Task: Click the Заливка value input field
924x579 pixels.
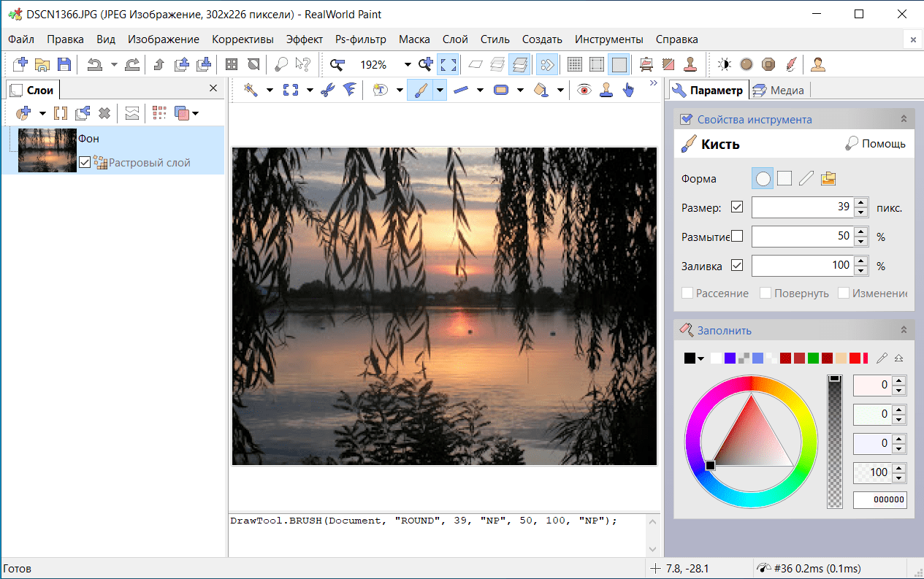Action: (803, 265)
